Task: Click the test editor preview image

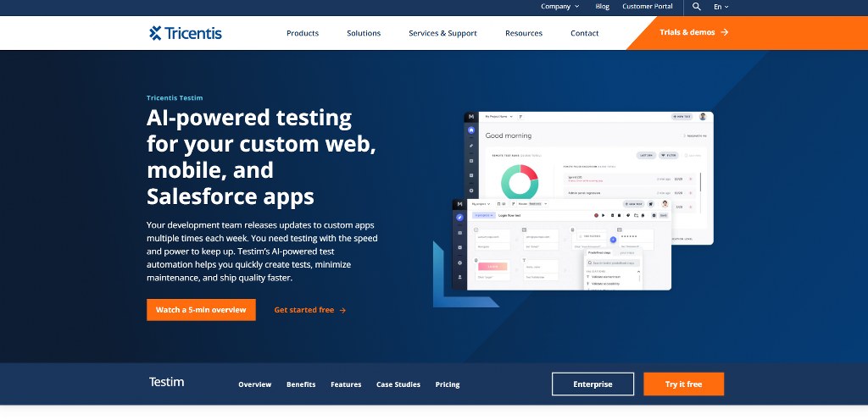Action: [x=562, y=244]
